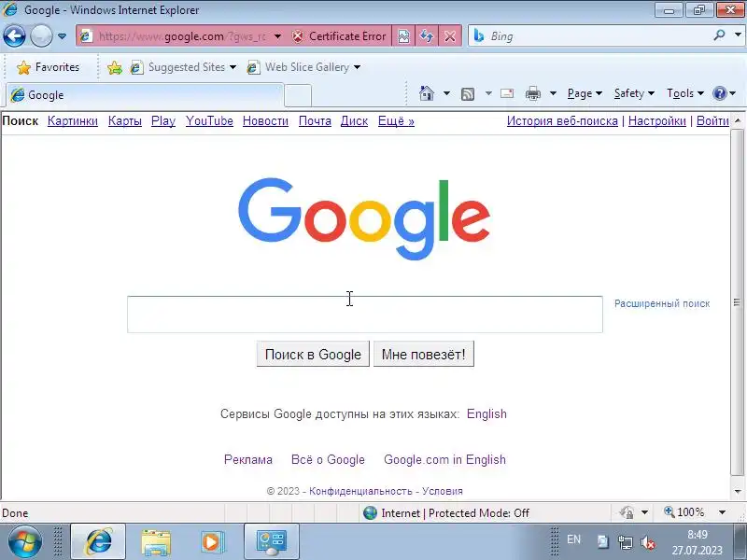Screen dimensions: 747x560
Task: Open Windows Media Player taskbar icon
Action: pos(211,542)
